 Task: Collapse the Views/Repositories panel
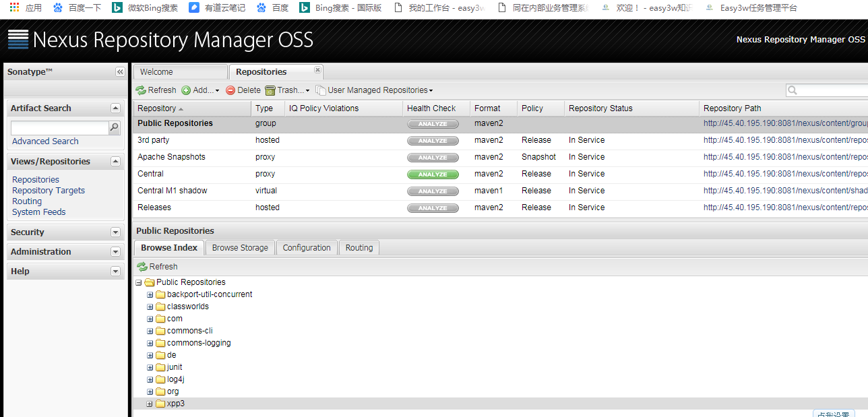pos(115,162)
